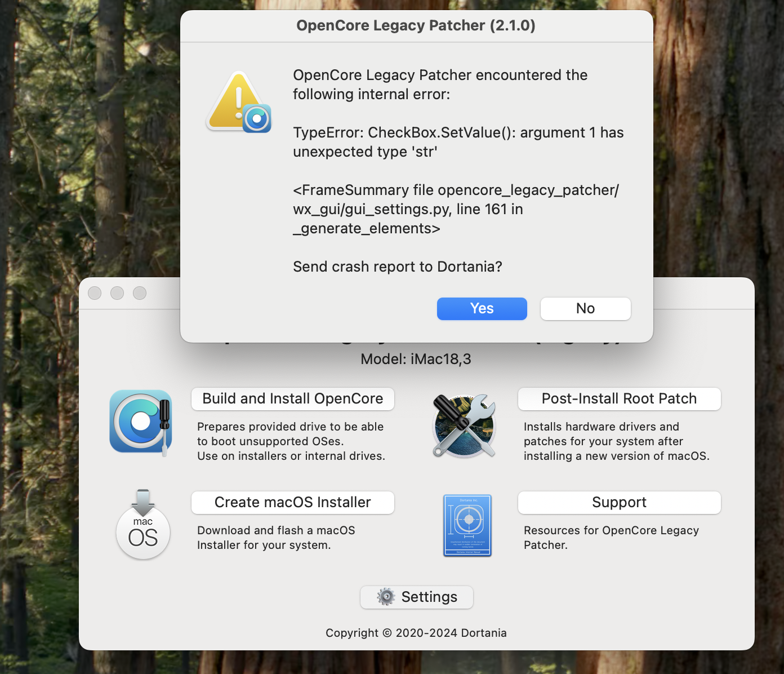Click the OpenCore disc and screwdriver icon

[141, 422]
